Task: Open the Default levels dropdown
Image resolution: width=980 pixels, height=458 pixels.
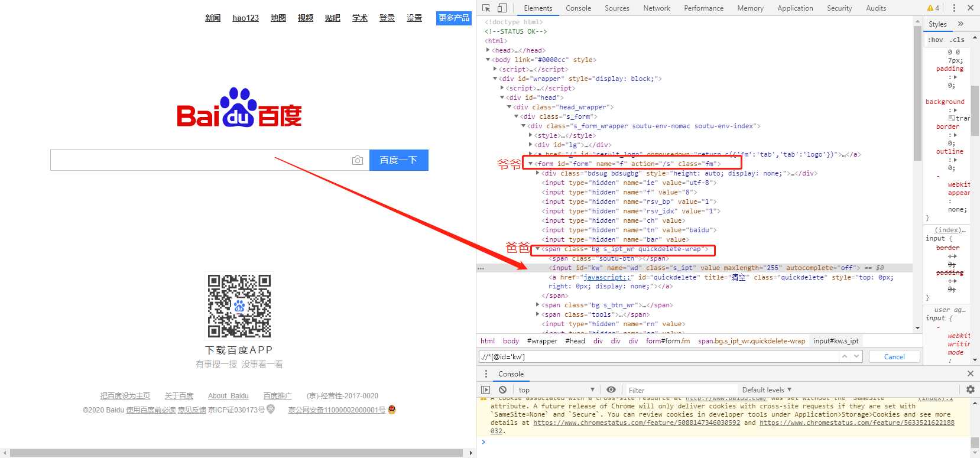Action: point(767,390)
